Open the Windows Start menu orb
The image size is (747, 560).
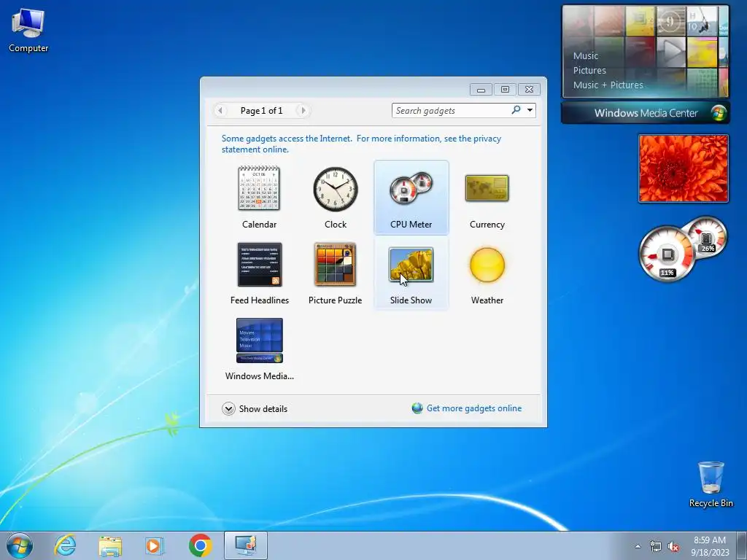[20, 545]
